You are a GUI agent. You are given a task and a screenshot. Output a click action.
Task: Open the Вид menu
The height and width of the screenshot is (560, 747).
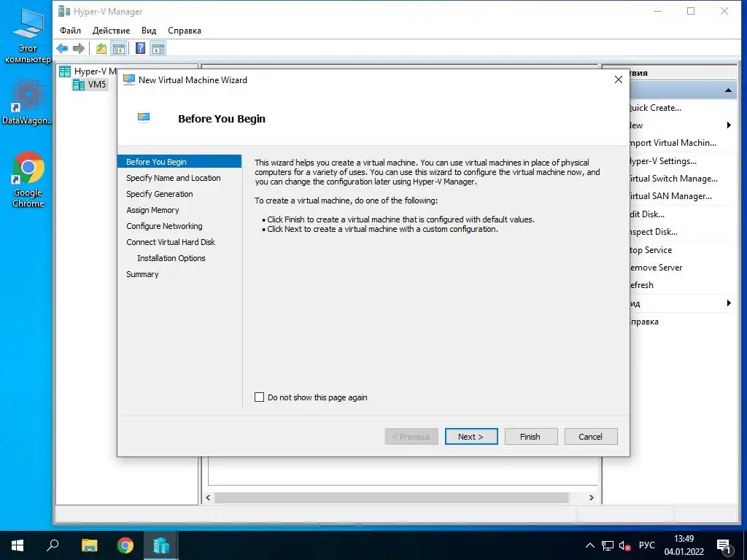[149, 31]
